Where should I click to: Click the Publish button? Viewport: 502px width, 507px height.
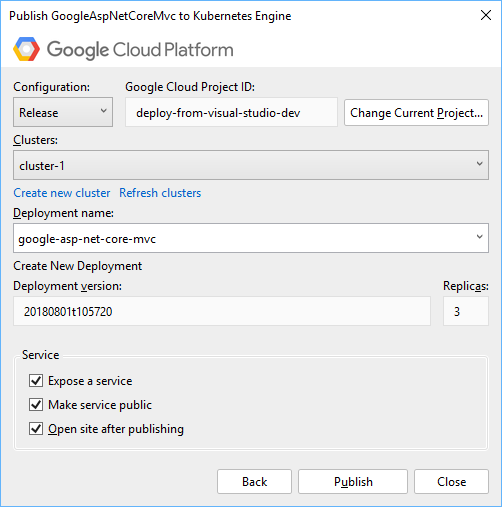[353, 482]
